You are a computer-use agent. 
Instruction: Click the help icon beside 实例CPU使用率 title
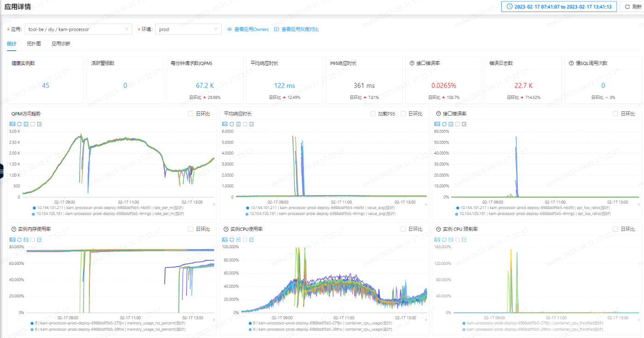226,229
